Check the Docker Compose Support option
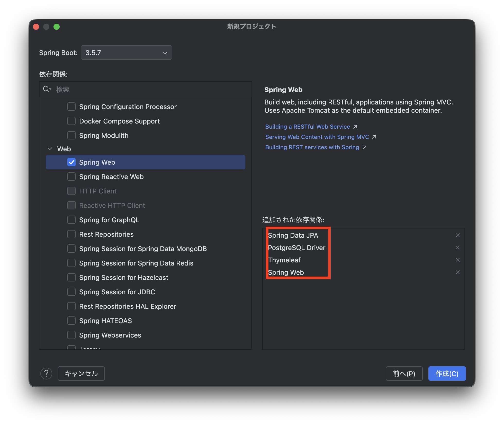The width and height of the screenshot is (504, 425). pos(71,121)
